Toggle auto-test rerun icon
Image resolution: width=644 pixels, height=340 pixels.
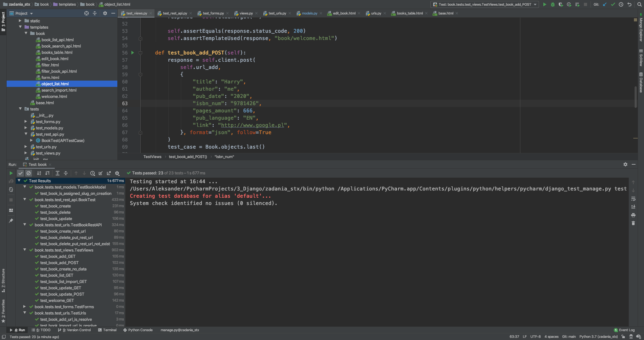point(11,190)
